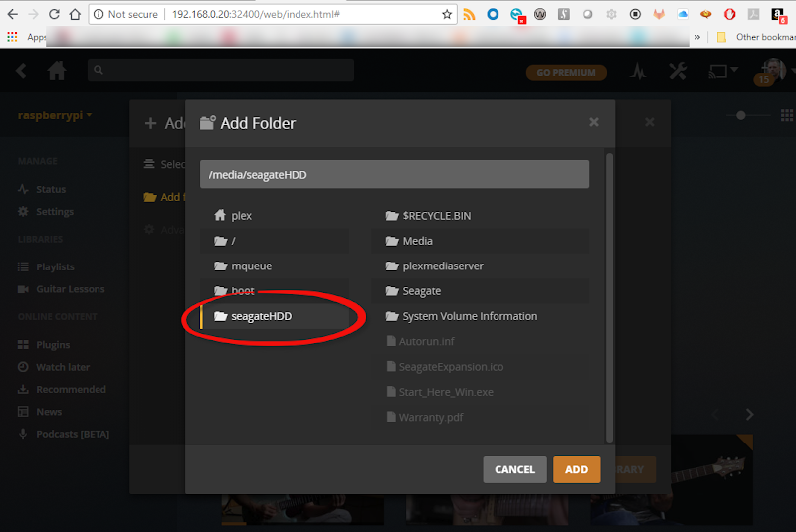Click the Plex search box
796x532 pixels.
tap(221, 70)
